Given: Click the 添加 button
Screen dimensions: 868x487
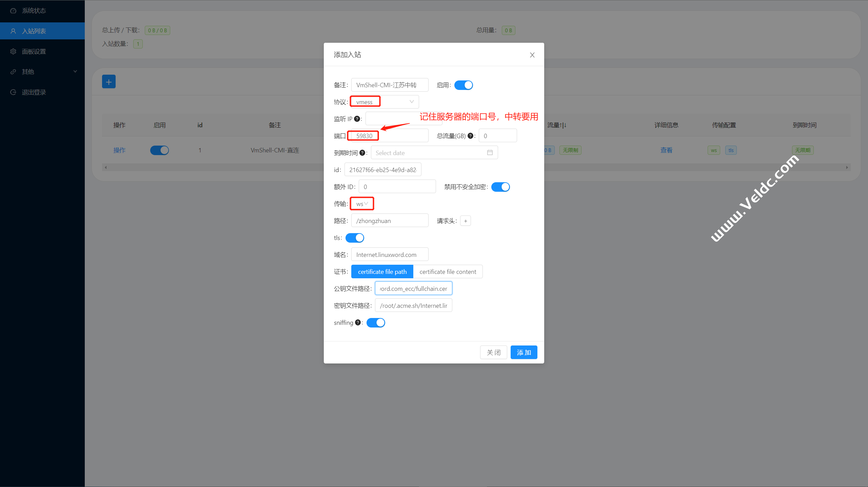Looking at the screenshot, I should pos(524,352).
